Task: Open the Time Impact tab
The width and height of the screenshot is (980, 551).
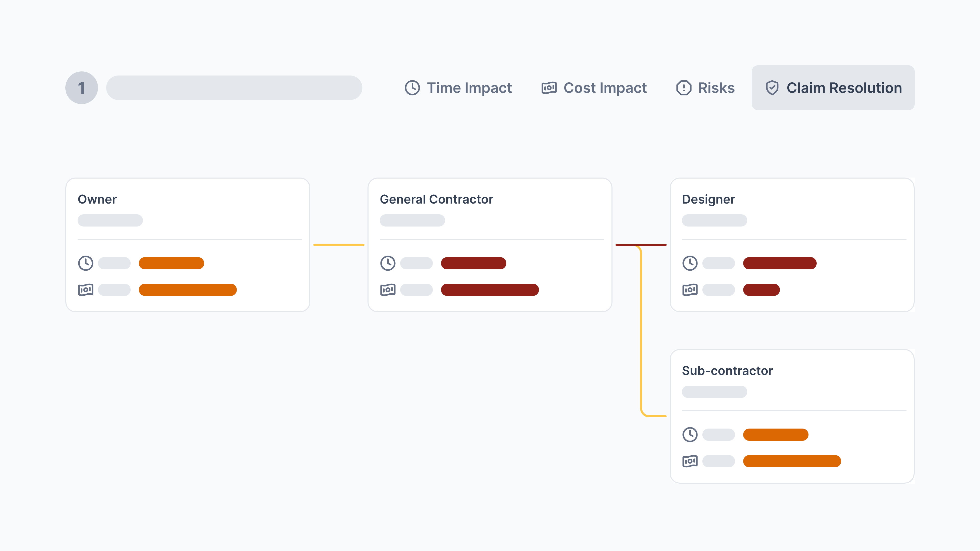Action: (x=458, y=88)
